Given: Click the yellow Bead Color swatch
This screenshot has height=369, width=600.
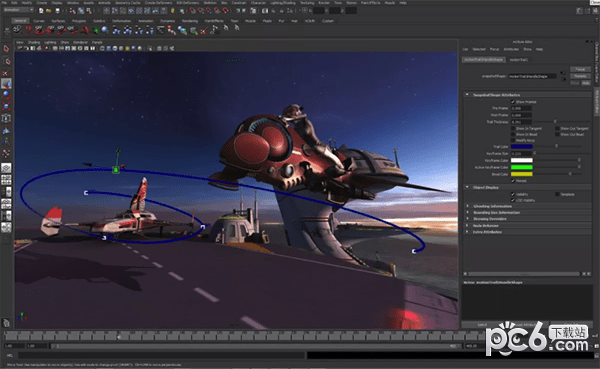Looking at the screenshot, I should 522,174.
